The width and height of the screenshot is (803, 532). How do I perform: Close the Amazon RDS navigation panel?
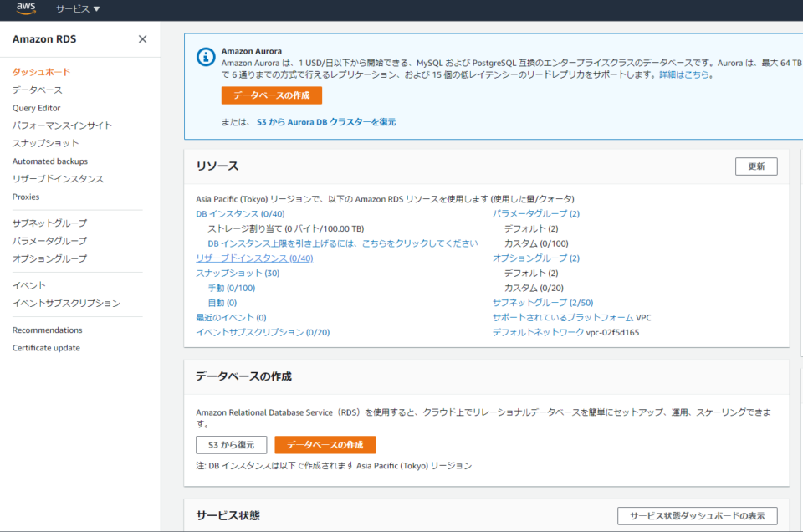click(x=142, y=39)
